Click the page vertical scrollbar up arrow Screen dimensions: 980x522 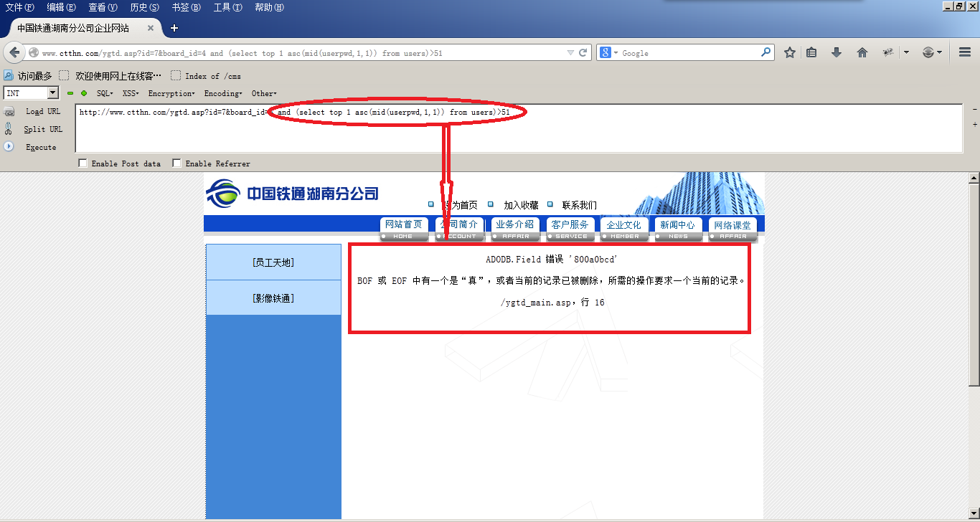(974, 178)
